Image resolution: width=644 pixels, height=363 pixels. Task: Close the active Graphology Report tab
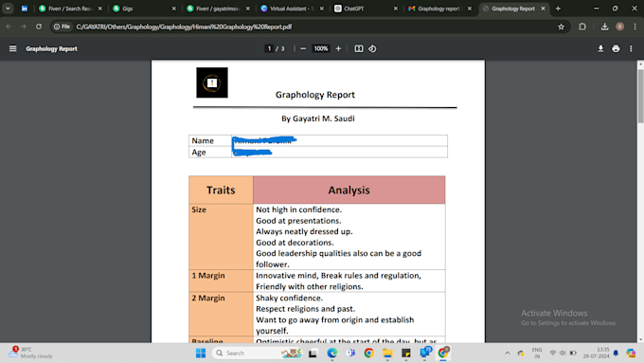[543, 9]
